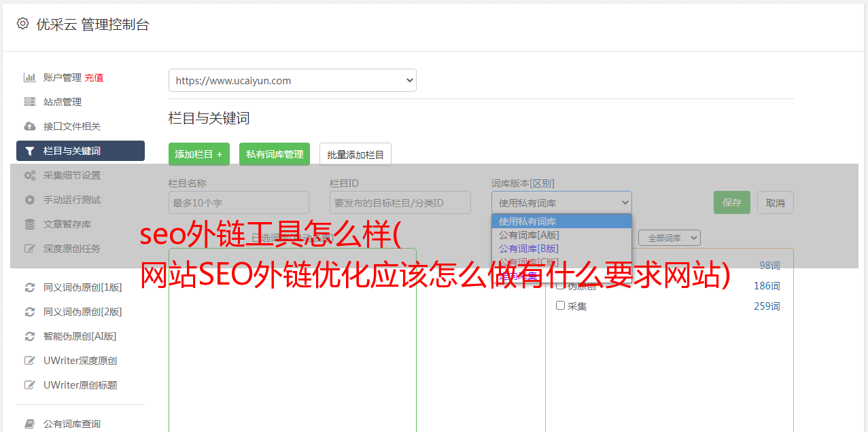868x432 pixels.
Task: Click the edit icon for UWriter原创标题
Action: tap(30, 385)
